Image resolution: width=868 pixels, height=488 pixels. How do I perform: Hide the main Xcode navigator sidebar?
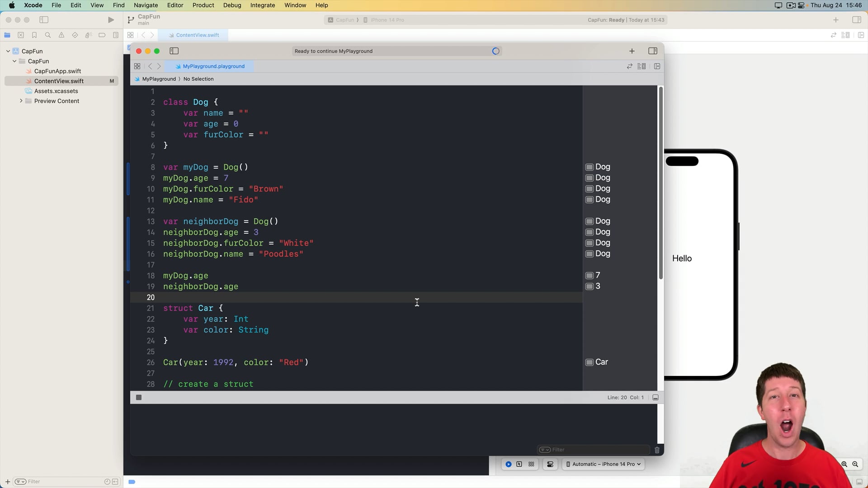[x=44, y=20]
